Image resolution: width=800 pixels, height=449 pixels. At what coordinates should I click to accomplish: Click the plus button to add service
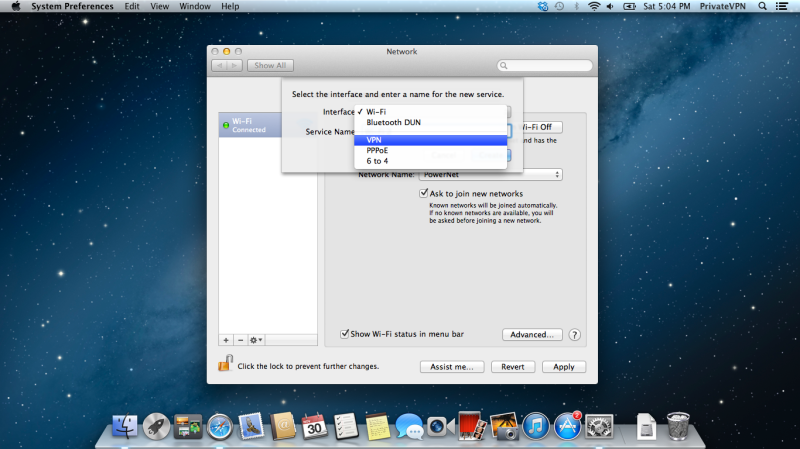point(225,340)
